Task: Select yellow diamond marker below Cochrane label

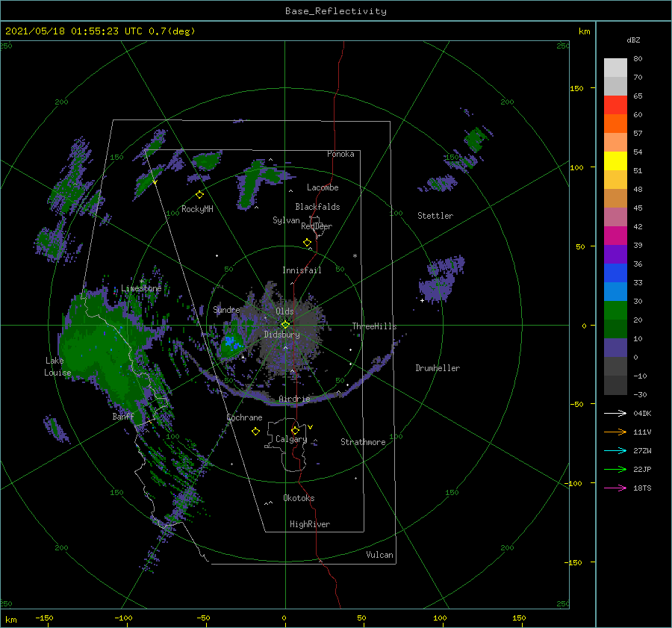Action: (255, 432)
